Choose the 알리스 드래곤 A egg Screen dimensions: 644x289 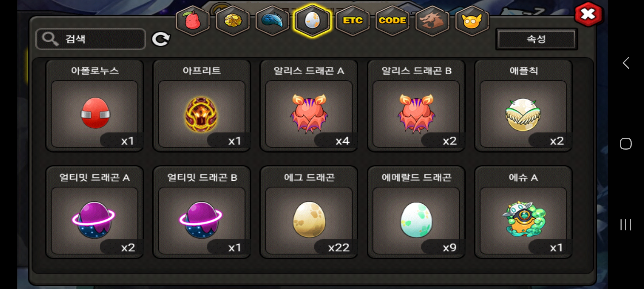click(309, 106)
